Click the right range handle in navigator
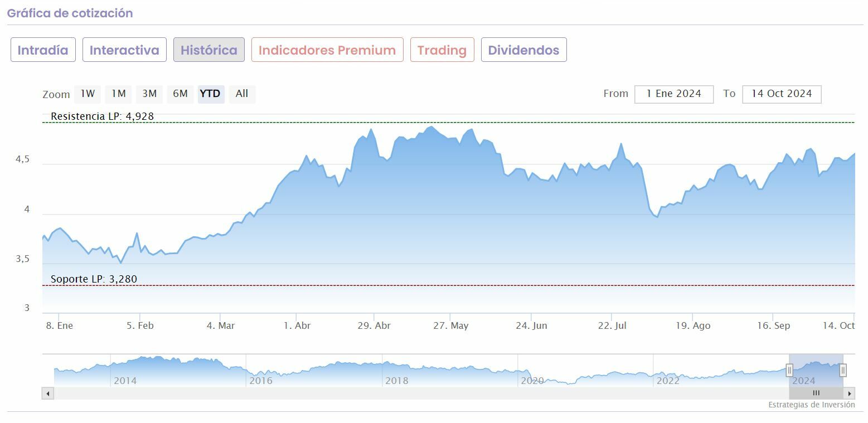The height and width of the screenshot is (423, 868). 843,370
